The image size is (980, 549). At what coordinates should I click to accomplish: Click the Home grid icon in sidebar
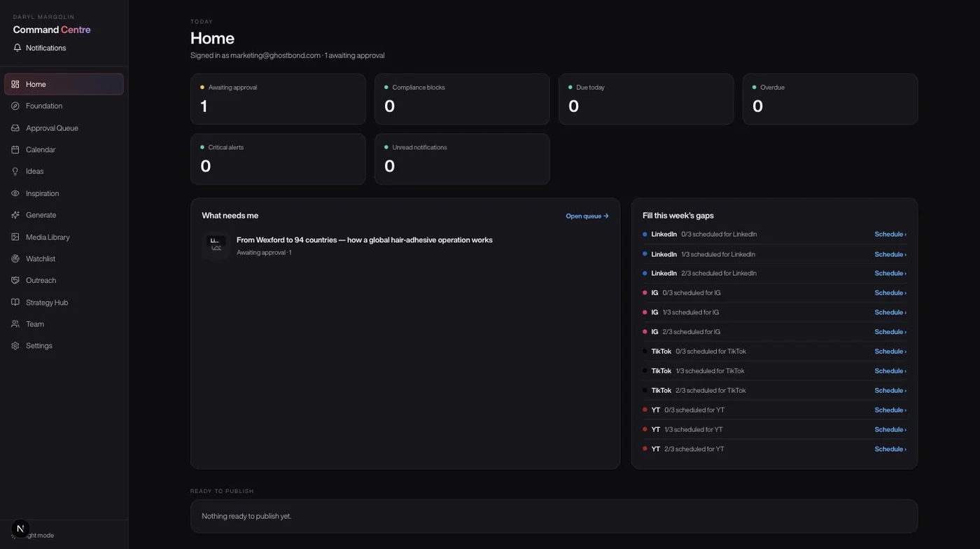tap(15, 84)
